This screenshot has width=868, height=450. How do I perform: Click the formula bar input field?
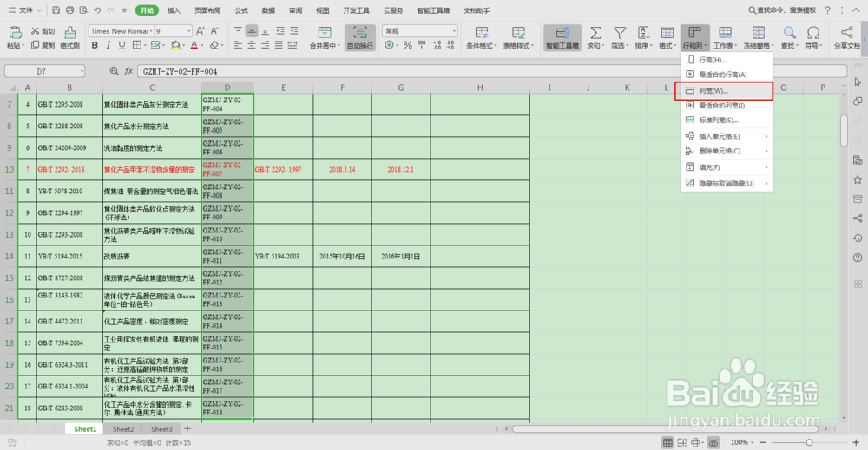pos(491,71)
